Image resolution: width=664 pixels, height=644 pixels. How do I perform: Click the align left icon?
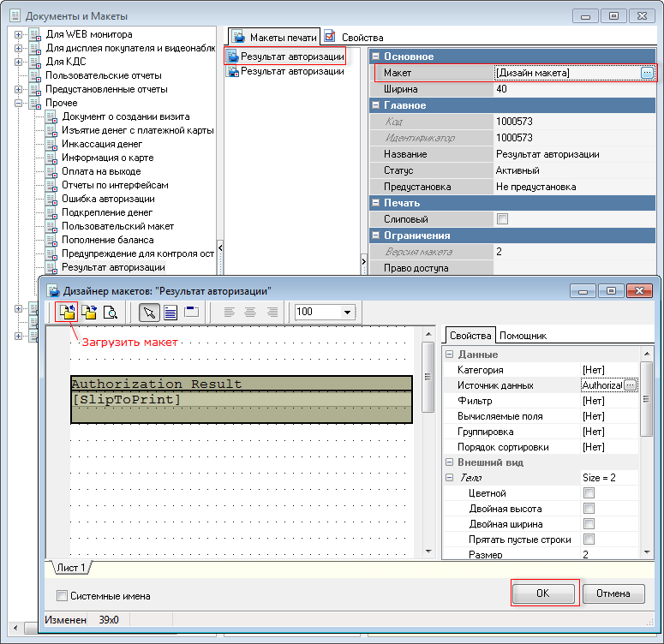[x=230, y=313]
